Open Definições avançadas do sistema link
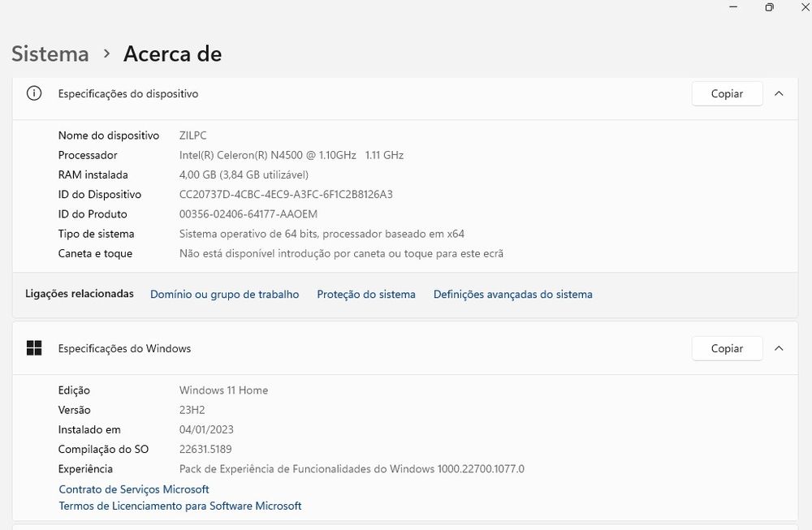This screenshot has height=530, width=812. pos(512,295)
